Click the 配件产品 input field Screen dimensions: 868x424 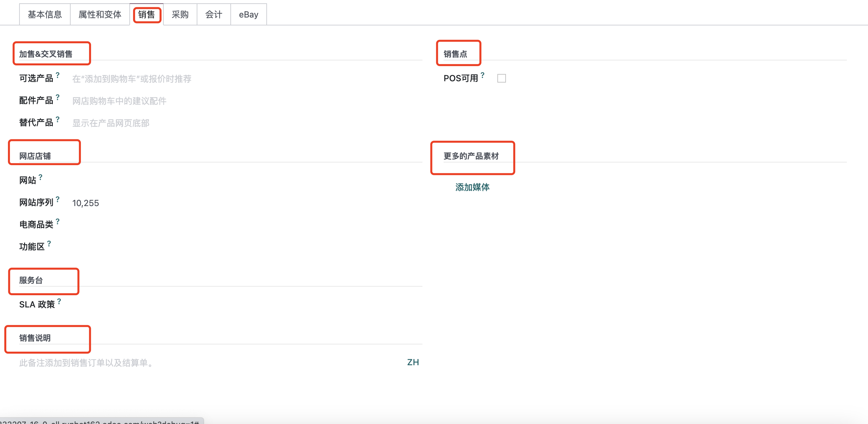[247, 101]
